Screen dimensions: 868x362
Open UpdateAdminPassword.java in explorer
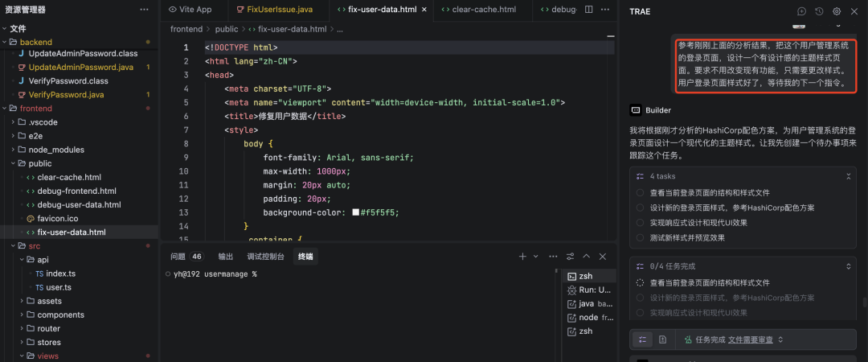tap(81, 67)
